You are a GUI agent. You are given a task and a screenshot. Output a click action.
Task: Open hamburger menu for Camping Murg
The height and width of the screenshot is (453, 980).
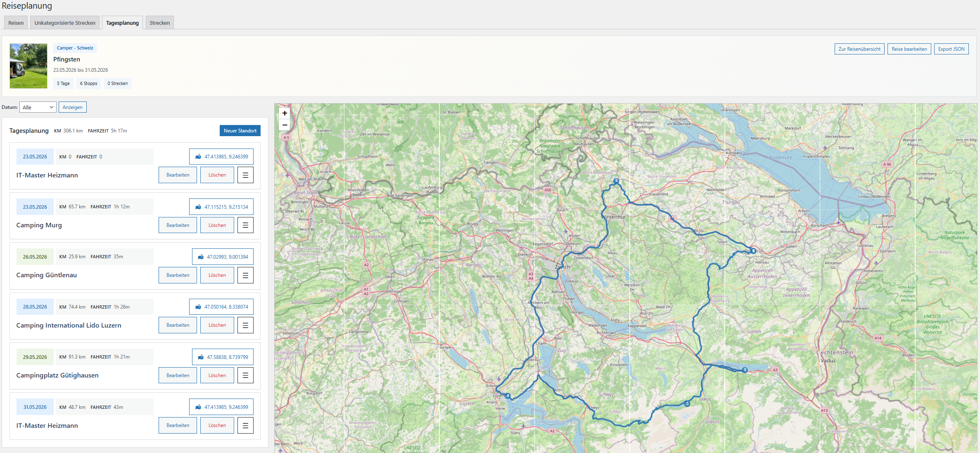(x=245, y=225)
